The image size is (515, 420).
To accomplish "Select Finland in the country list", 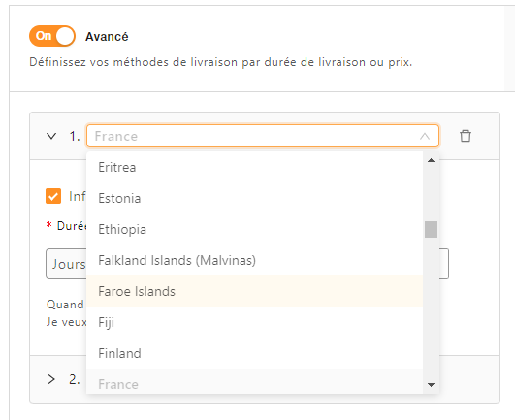I will [x=254, y=353].
